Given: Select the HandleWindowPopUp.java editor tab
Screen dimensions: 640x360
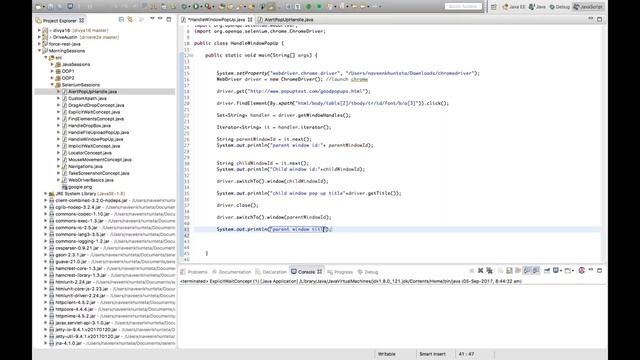Looking at the screenshot, I should (x=216, y=19).
